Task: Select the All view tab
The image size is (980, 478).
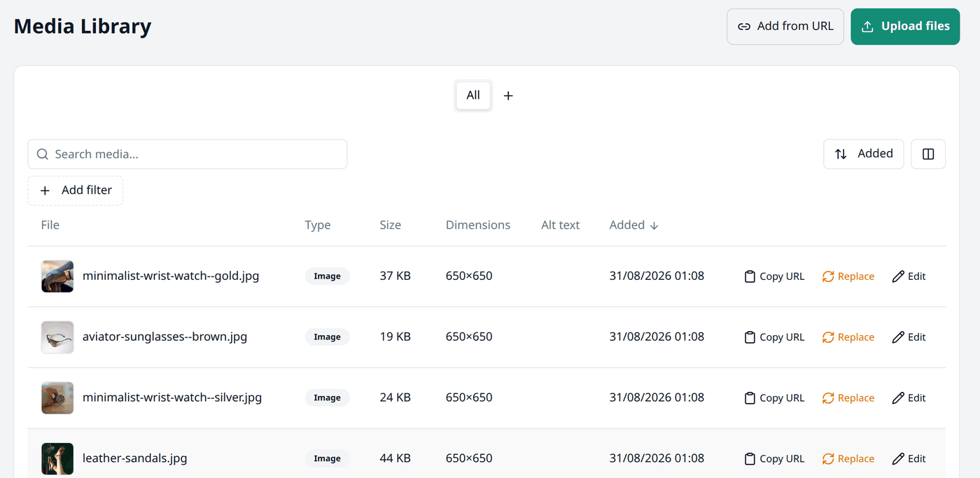Action: click(x=473, y=95)
